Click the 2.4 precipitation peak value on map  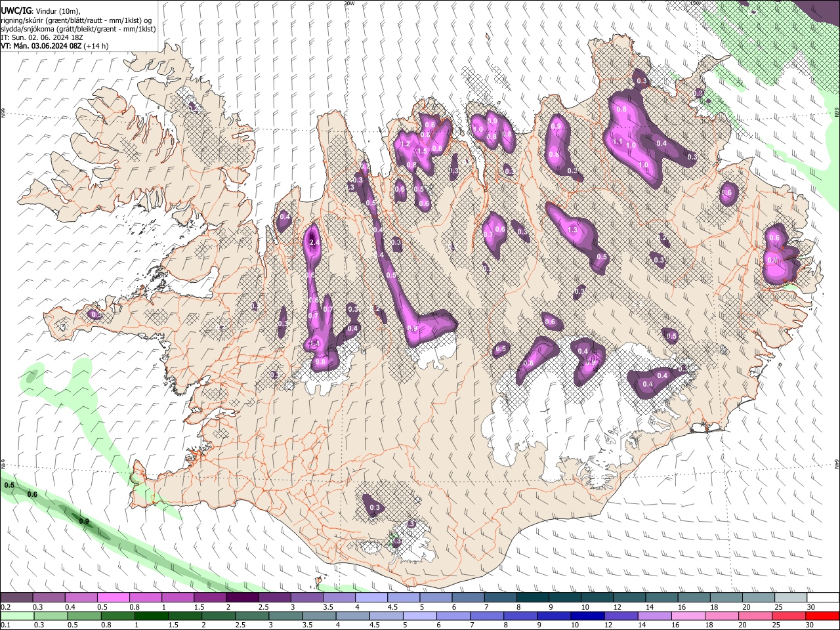point(314,243)
